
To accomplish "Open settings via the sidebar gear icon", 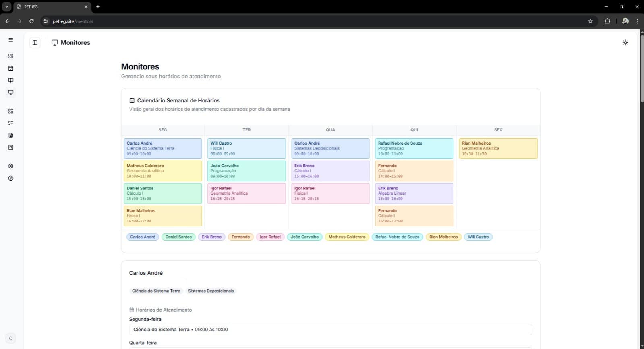I will tap(11, 166).
